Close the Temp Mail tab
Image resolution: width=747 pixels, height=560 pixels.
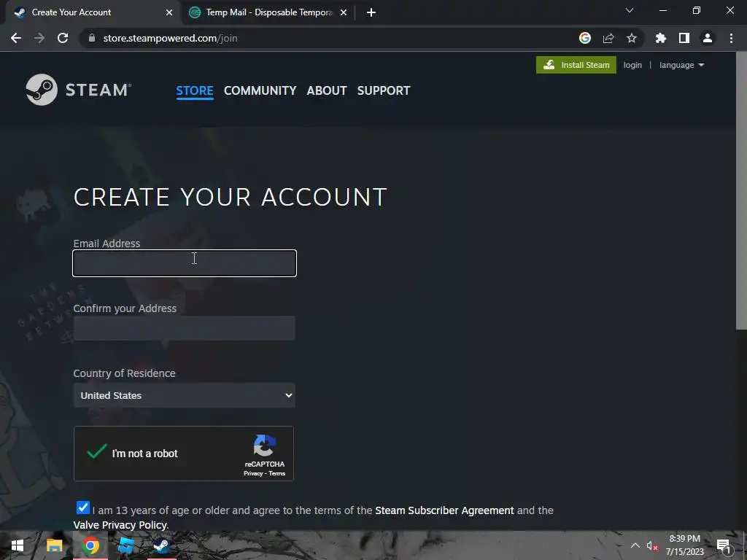pos(344,12)
